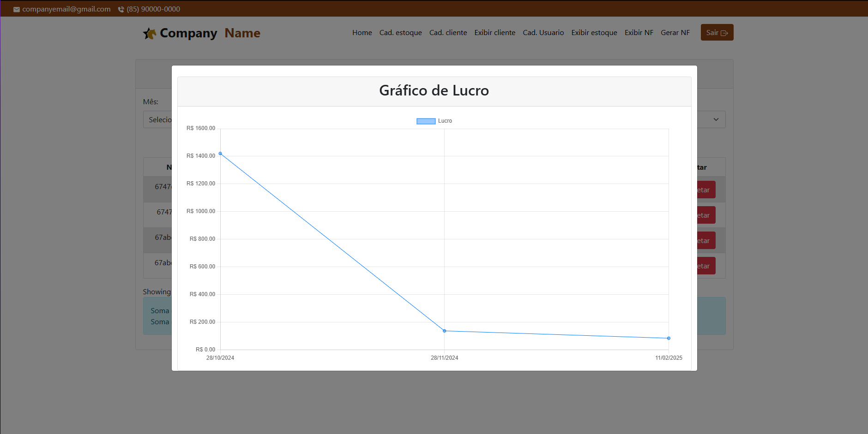Click the Sair logout button

[x=717, y=32]
